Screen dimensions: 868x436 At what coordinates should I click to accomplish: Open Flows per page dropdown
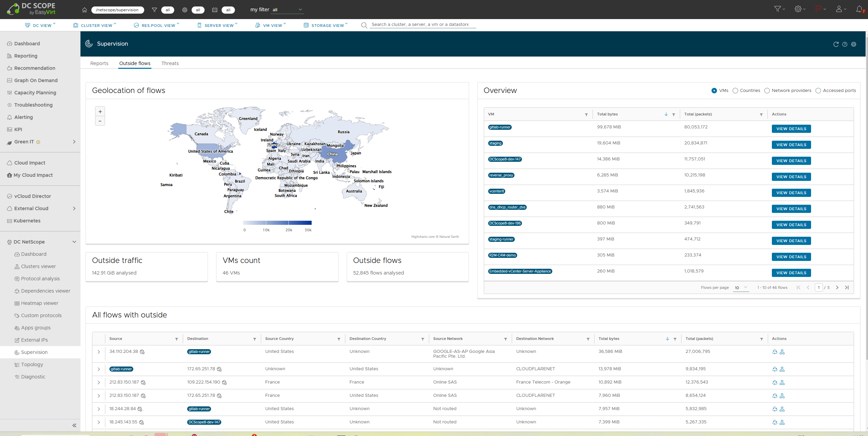pos(741,287)
